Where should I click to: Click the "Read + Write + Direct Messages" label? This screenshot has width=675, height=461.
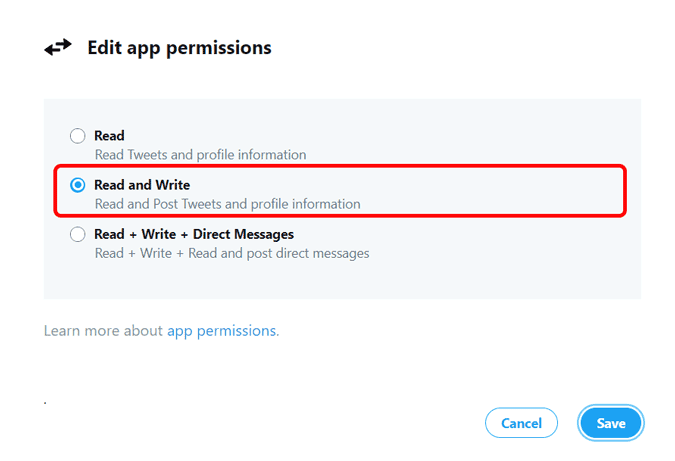193,234
